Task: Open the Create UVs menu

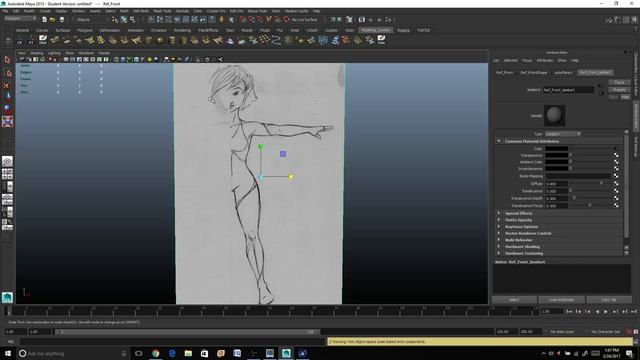Action: click(216, 11)
